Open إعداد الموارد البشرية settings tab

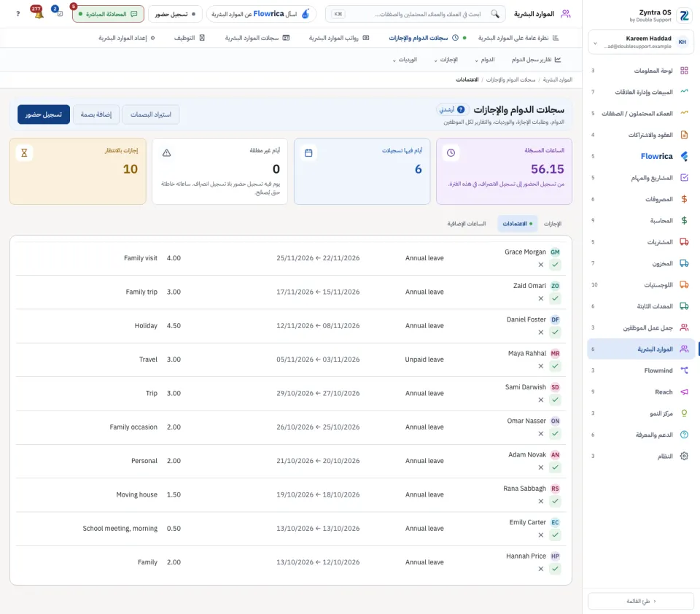(127, 38)
